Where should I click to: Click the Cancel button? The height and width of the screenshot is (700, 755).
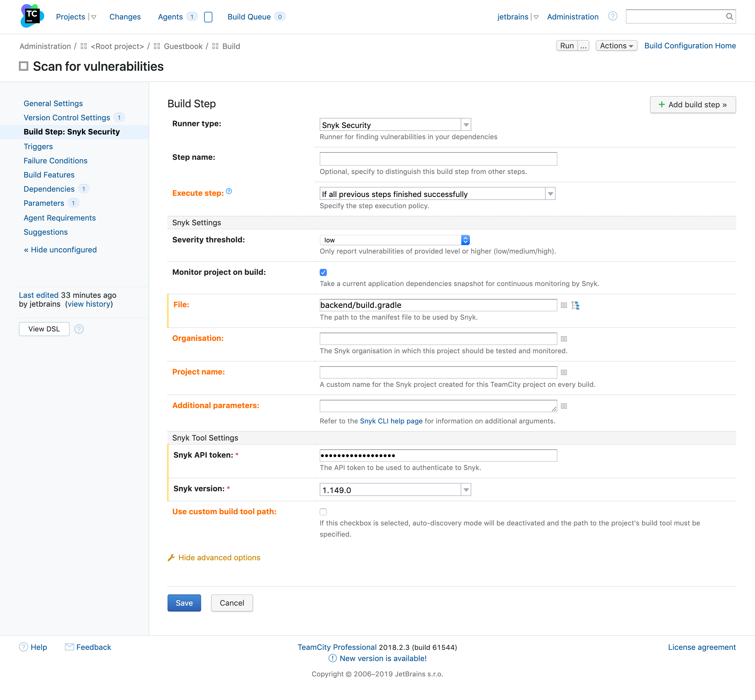pos(232,603)
